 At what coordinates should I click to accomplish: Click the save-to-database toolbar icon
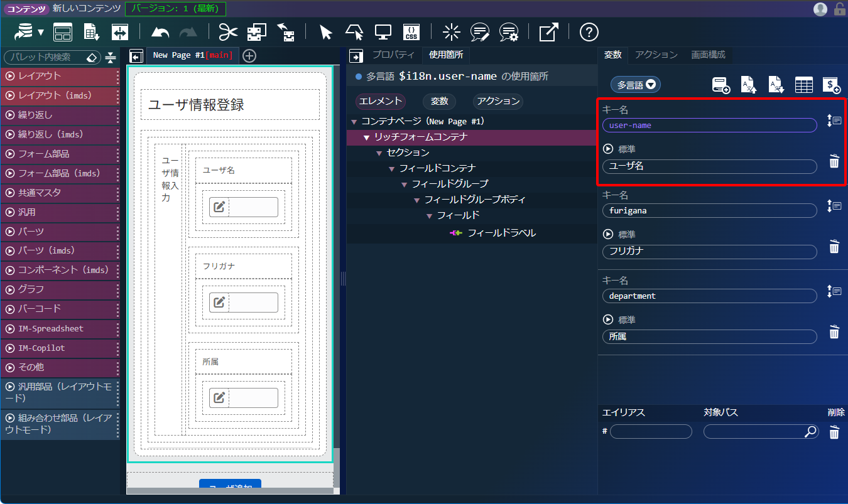coord(23,32)
